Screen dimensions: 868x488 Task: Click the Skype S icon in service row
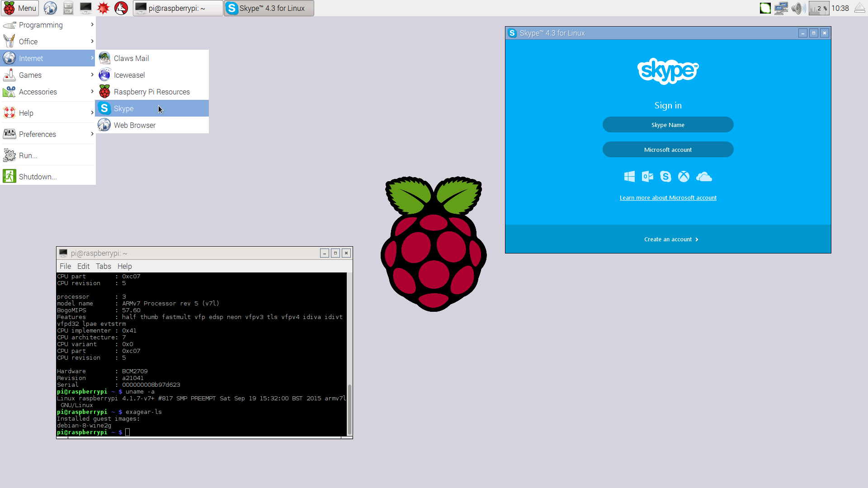(x=665, y=177)
